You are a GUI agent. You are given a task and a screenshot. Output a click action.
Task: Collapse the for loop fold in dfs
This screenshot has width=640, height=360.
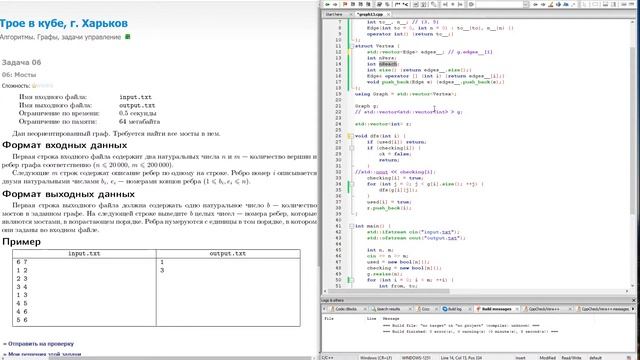(351, 184)
